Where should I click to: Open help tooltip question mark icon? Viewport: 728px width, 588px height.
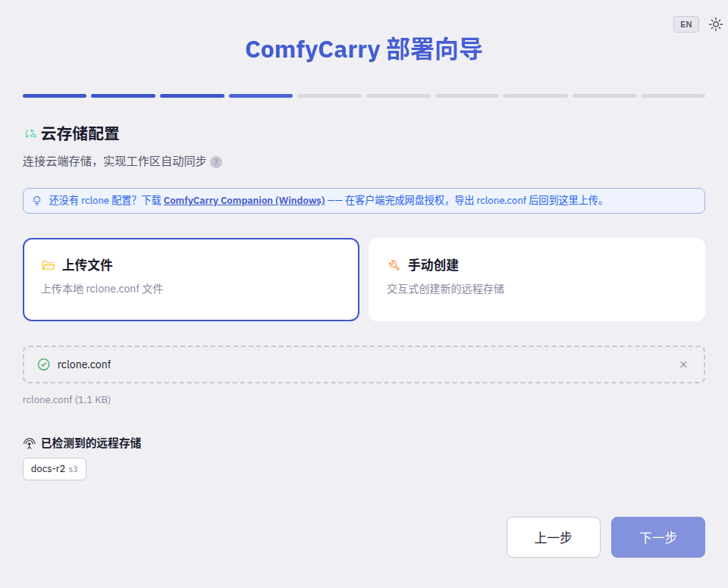[216, 162]
